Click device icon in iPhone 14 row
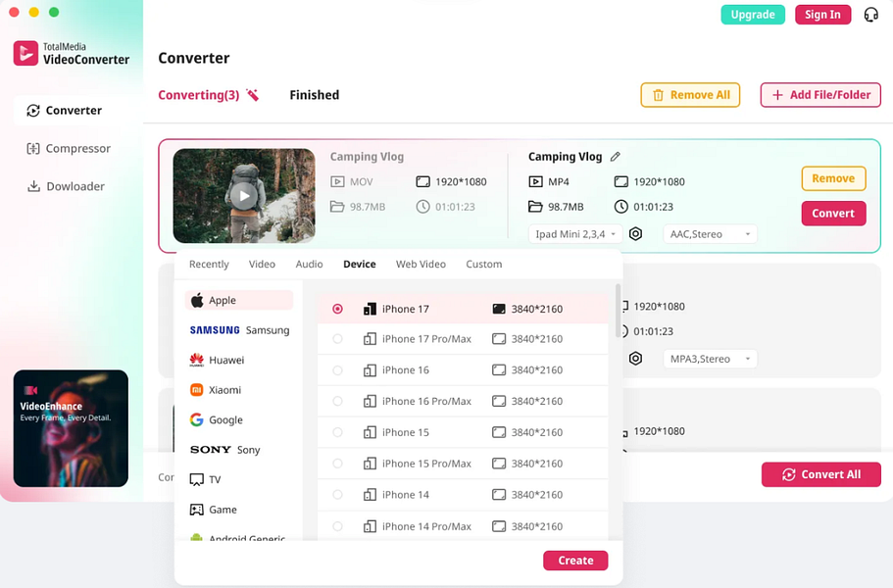The width and height of the screenshot is (893, 588). coord(370,495)
